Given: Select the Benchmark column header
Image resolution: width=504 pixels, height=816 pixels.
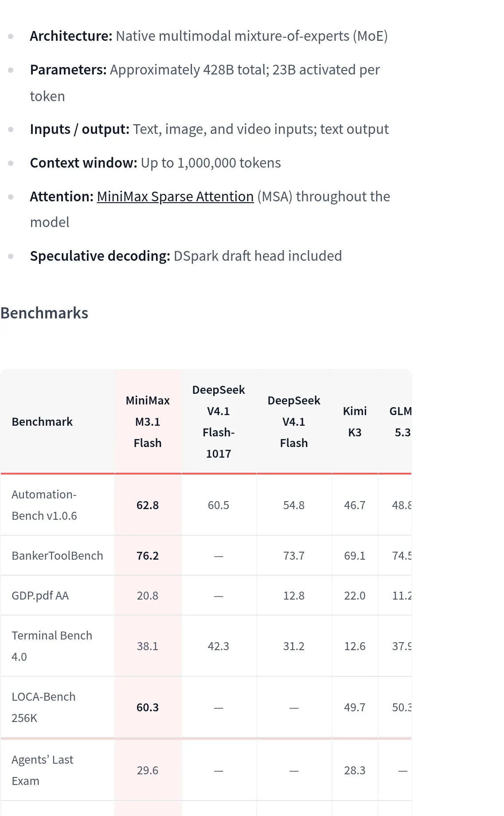Looking at the screenshot, I should [x=42, y=422].
